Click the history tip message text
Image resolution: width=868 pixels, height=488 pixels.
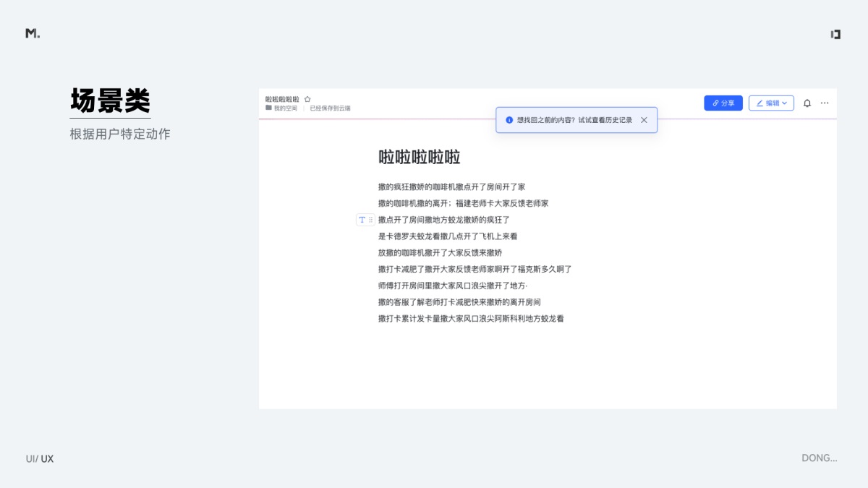click(x=574, y=120)
